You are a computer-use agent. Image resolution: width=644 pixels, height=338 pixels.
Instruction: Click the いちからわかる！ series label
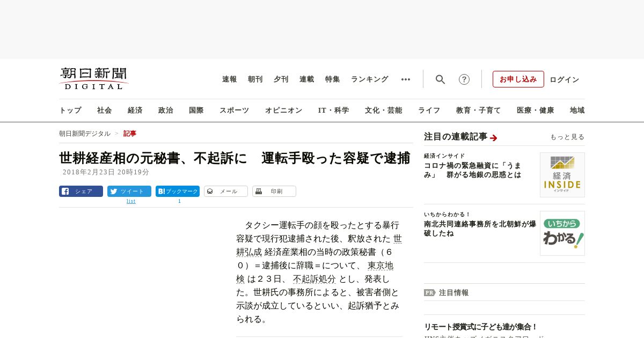click(x=447, y=215)
